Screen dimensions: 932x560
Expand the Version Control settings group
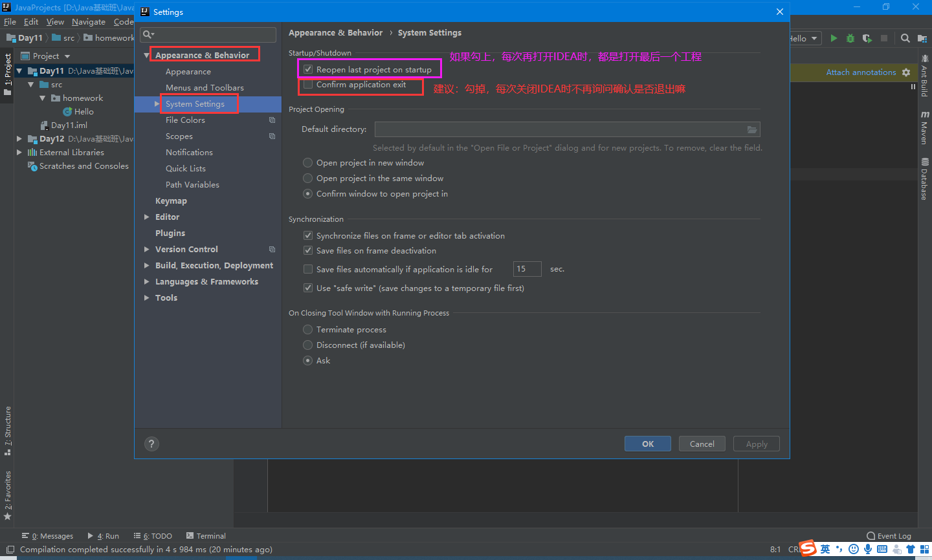click(x=146, y=250)
